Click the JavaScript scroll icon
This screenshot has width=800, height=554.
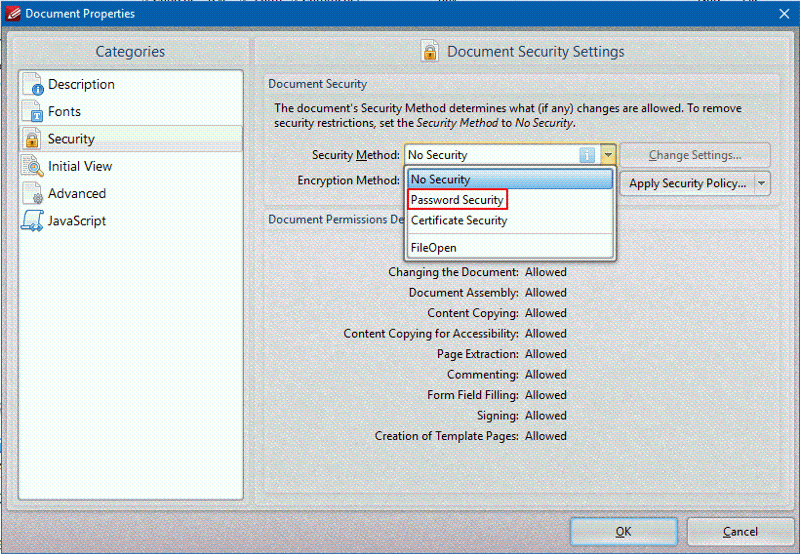pos(33,221)
